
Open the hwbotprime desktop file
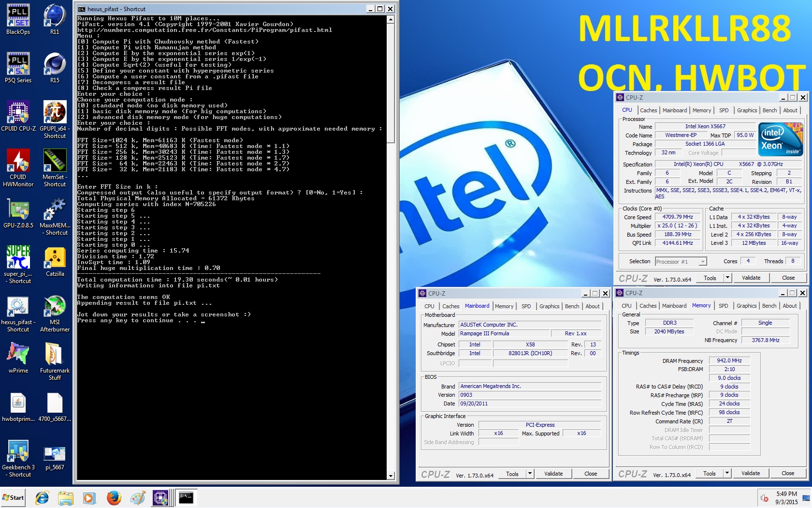[18, 406]
